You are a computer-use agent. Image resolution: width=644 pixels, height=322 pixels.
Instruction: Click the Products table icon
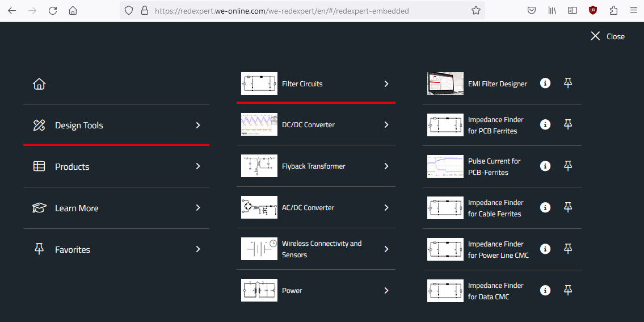[39, 166]
